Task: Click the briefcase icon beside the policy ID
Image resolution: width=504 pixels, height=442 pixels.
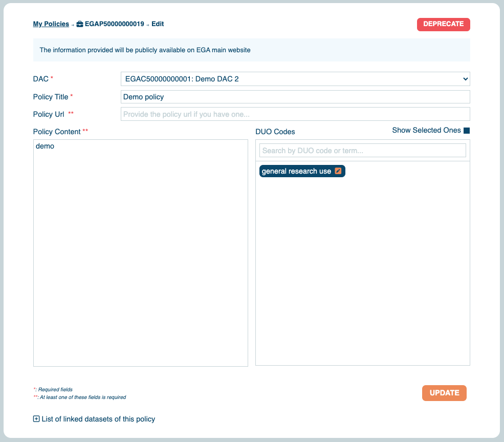Action: [x=80, y=24]
